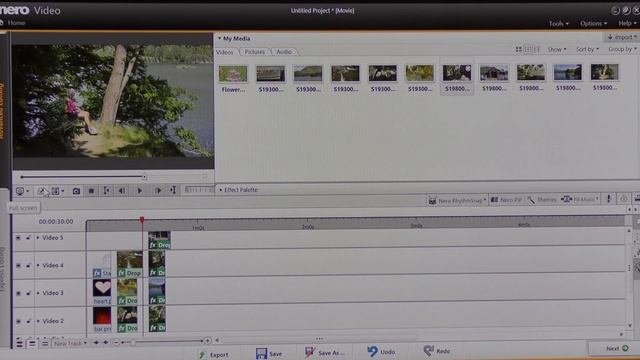The height and width of the screenshot is (360, 640).
Task: Click the Save As icon
Action: [310, 352]
